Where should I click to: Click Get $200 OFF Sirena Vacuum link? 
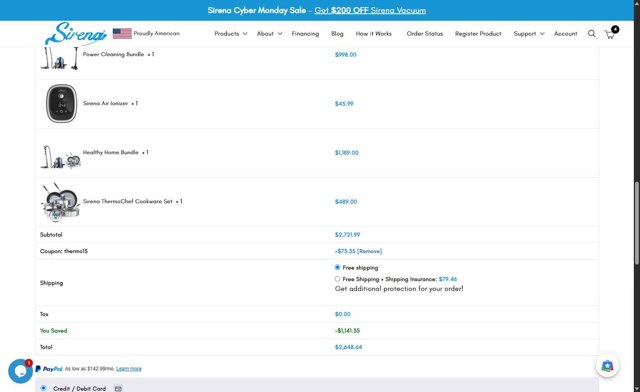[x=370, y=10]
